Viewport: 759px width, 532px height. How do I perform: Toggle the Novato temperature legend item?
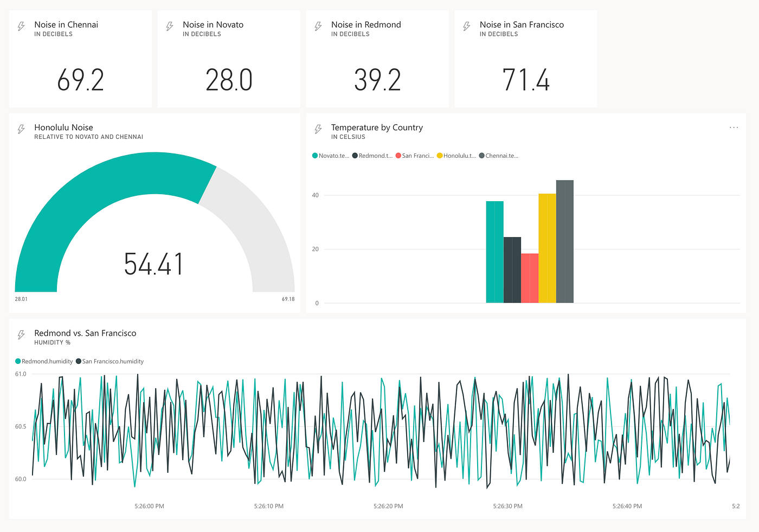point(331,155)
